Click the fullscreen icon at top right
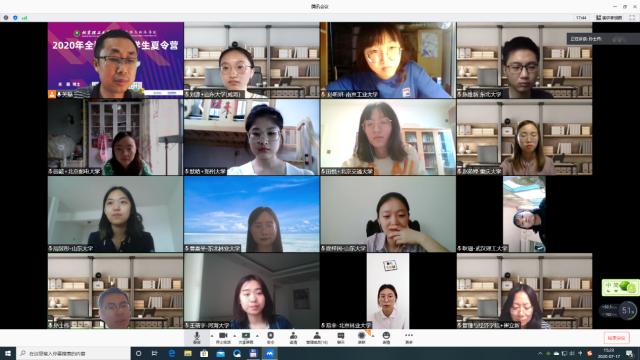Viewport: 640px width, 360px height. 632,18
